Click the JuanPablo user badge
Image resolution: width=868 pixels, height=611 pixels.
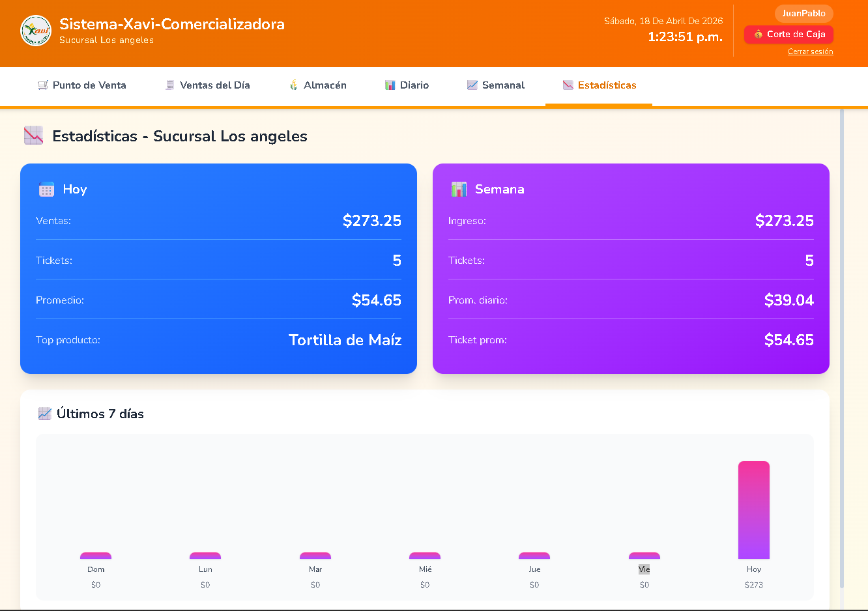(x=803, y=14)
